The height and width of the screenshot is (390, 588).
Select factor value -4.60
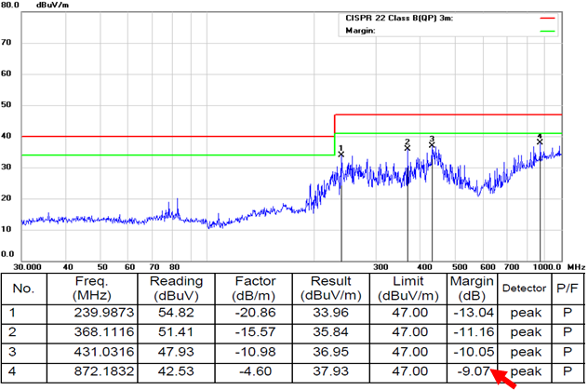pyautogui.click(x=255, y=371)
